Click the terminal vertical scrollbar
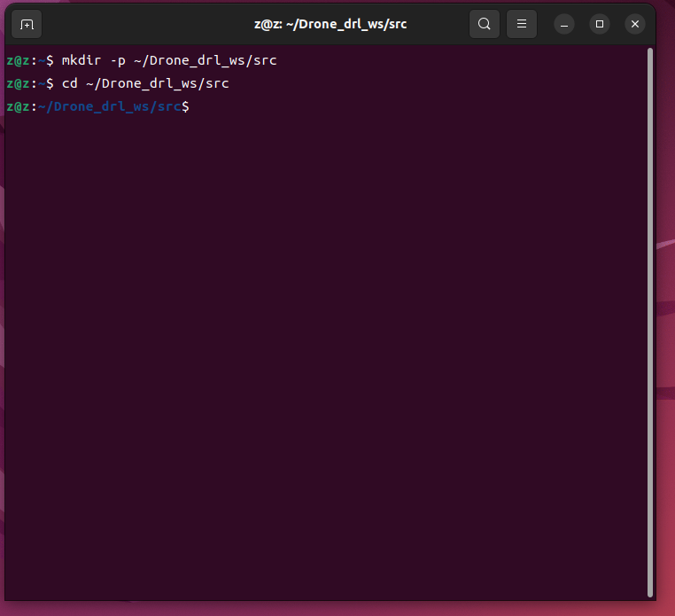Screen dimensions: 675x616 point(650,323)
